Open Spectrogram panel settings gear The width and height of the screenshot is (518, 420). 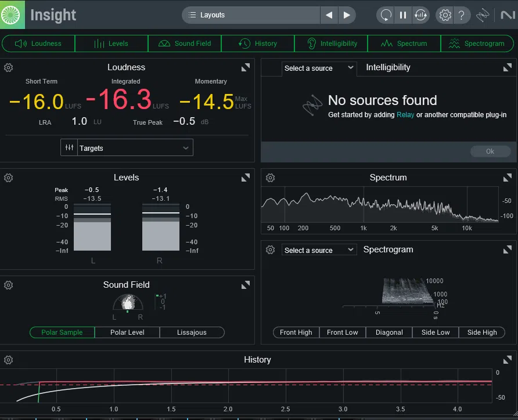[x=270, y=250]
